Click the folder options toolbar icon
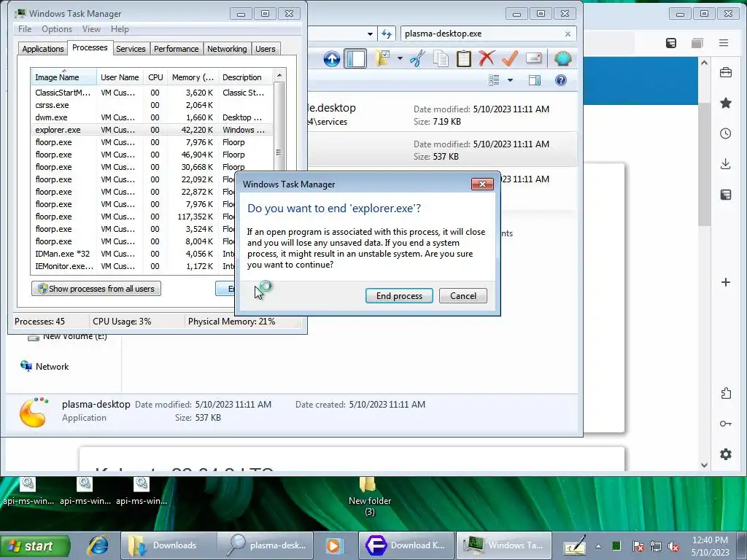 tap(382, 58)
